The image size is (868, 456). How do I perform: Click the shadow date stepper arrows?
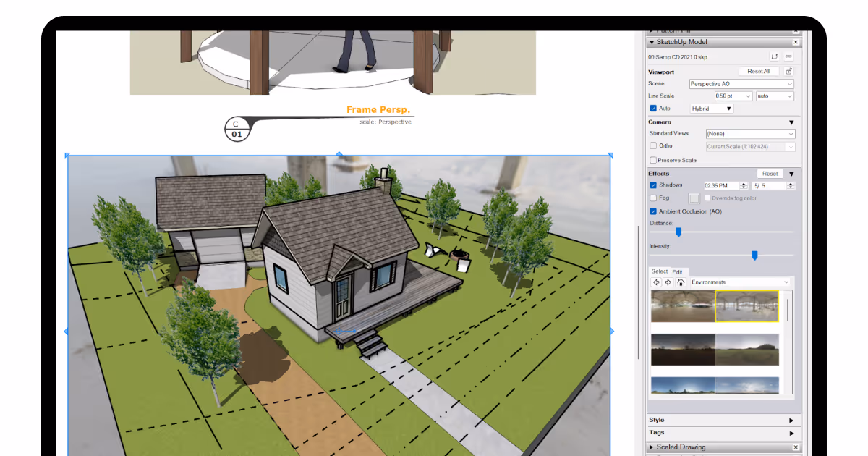pyautogui.click(x=791, y=186)
